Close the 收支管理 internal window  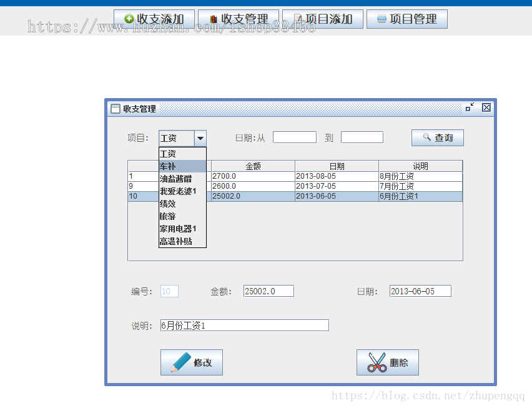coord(486,107)
